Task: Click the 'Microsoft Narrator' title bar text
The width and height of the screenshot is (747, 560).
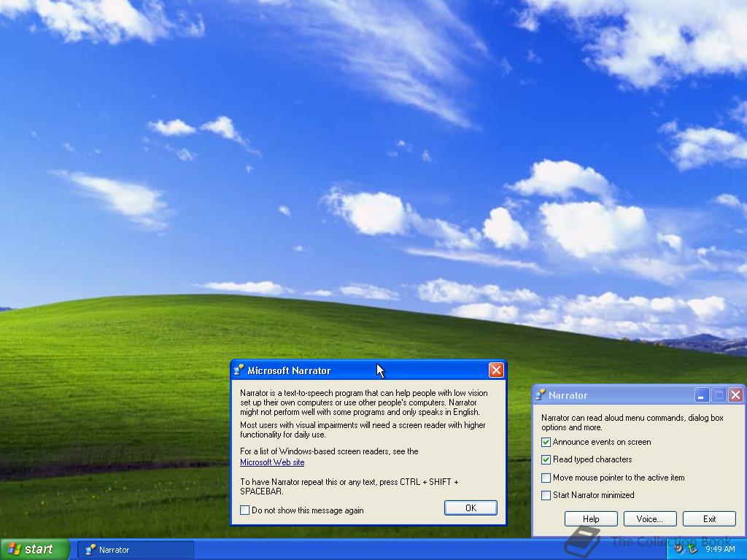Action: coord(289,370)
